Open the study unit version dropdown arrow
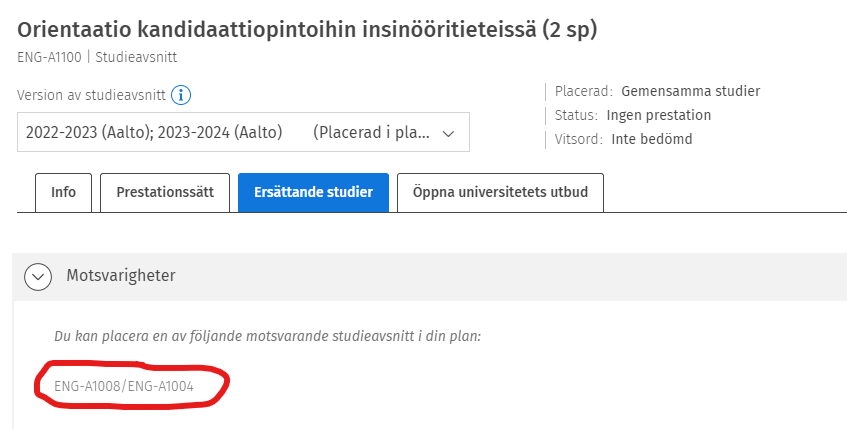847x429 pixels. pos(448,132)
